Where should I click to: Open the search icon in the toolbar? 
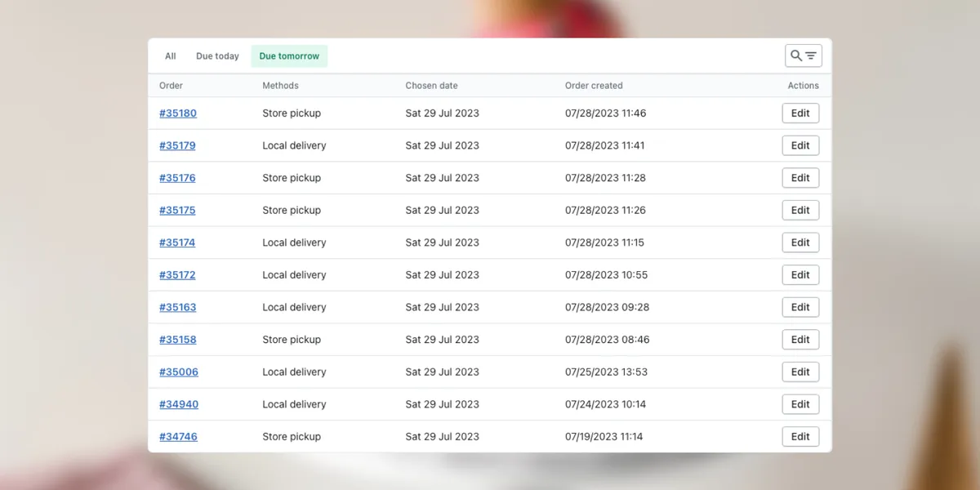tap(795, 55)
